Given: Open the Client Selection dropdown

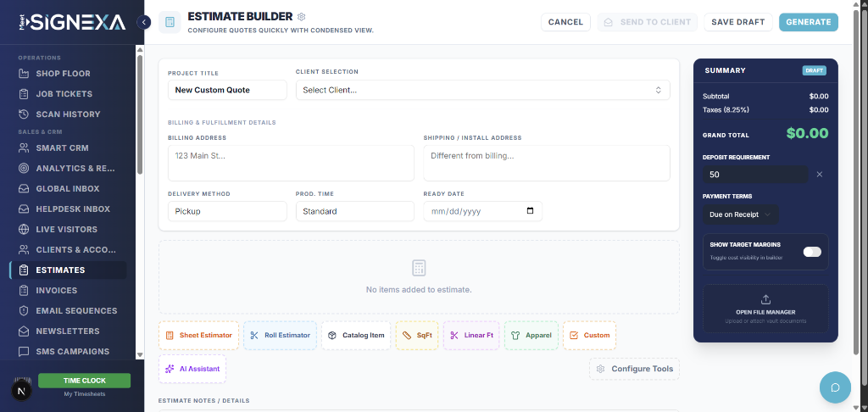Looking at the screenshot, I should tap(482, 90).
